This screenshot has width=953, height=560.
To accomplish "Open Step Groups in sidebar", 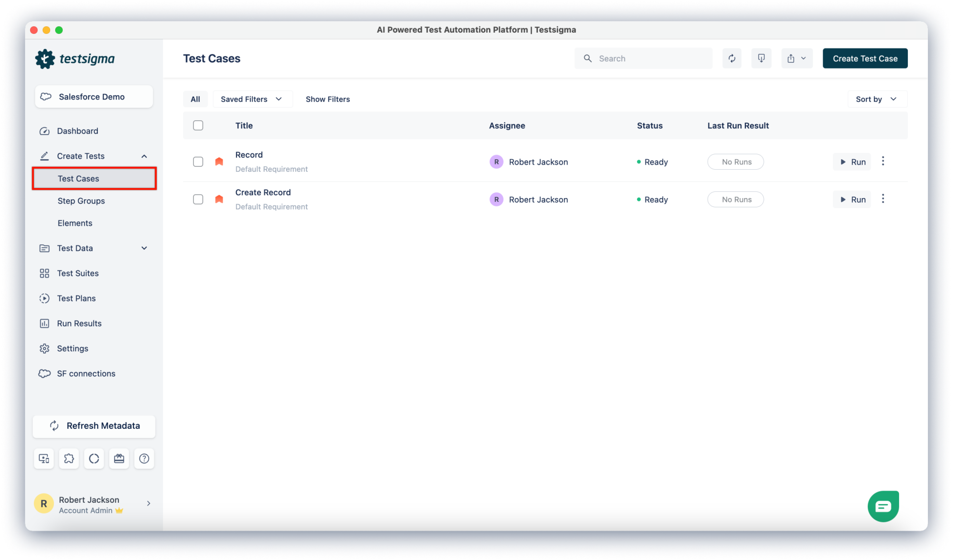I will click(81, 201).
